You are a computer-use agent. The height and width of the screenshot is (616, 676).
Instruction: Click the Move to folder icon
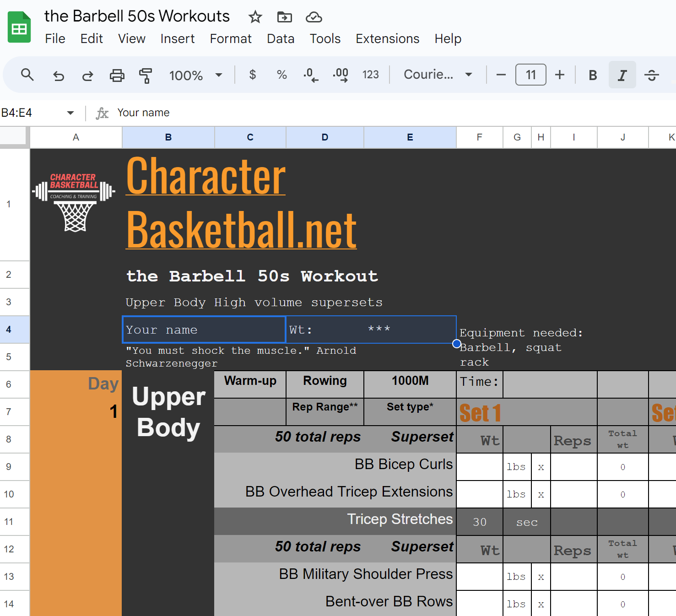click(284, 17)
